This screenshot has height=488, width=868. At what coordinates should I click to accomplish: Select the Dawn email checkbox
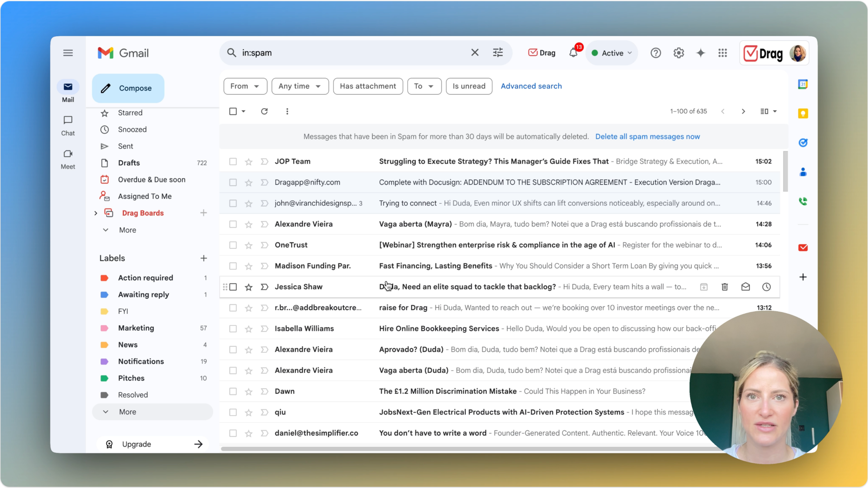click(x=233, y=391)
